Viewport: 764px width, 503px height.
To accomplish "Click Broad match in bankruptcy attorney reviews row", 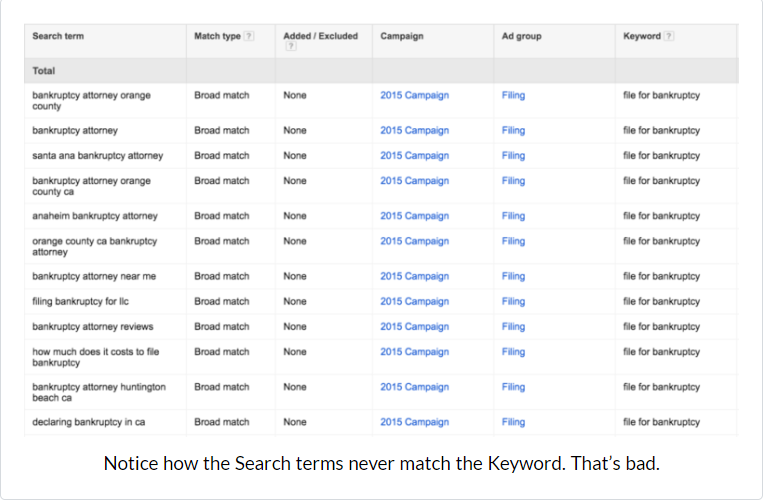I will pos(221,326).
